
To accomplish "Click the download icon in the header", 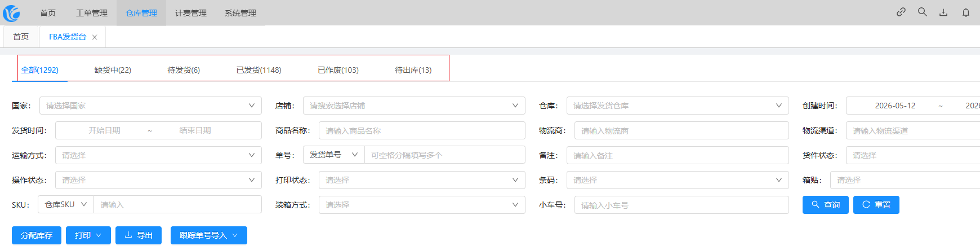I will 943,12.
